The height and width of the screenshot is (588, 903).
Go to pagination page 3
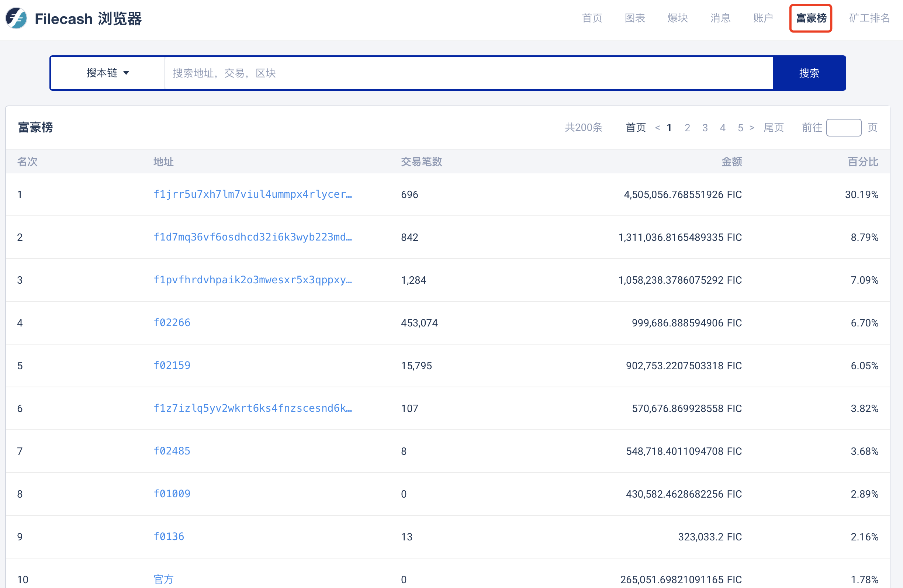point(705,128)
